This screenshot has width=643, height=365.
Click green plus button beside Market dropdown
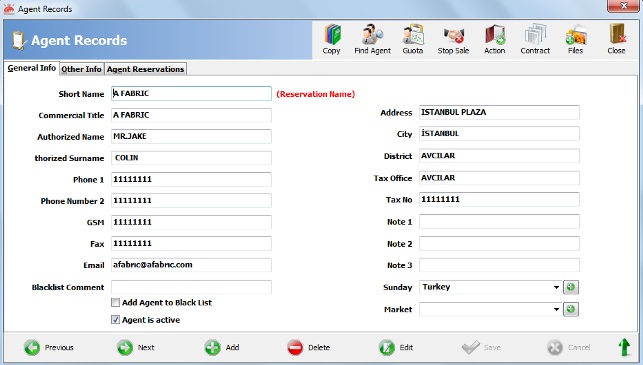[x=571, y=310]
